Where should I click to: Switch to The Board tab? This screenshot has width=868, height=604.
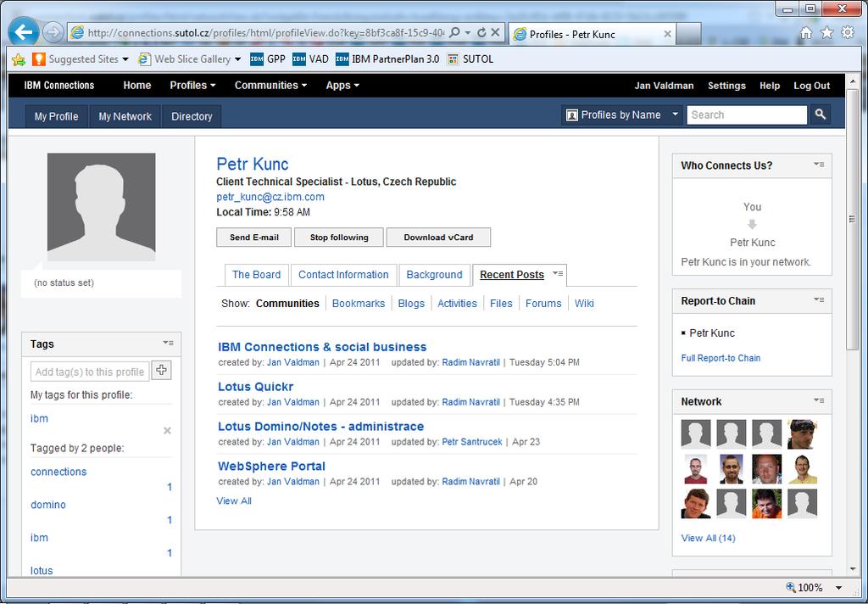pos(256,275)
